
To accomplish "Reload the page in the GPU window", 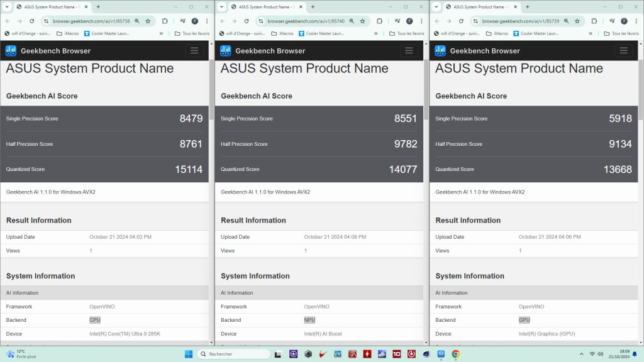I will coord(461,21).
